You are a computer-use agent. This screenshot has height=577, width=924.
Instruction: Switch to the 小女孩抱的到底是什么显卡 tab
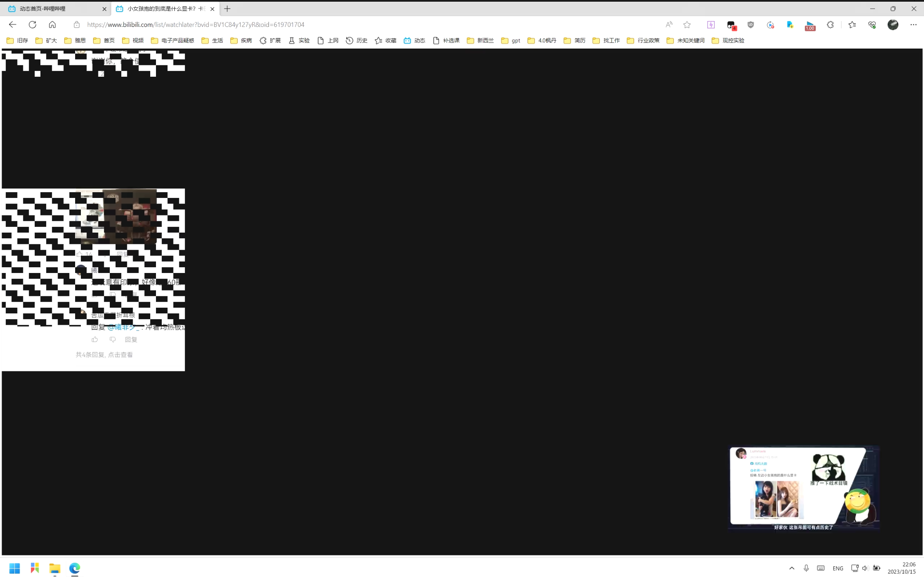point(161,9)
